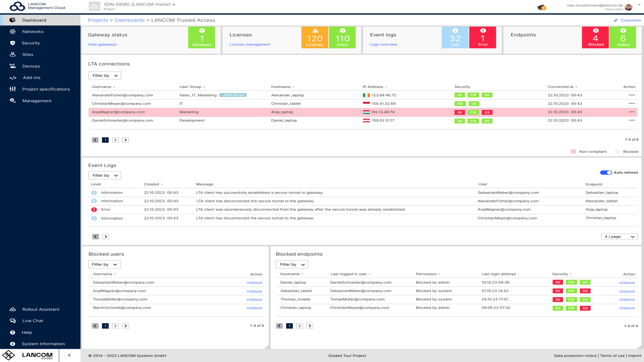Open action menu for AnjaWagner's connection row
The image size is (644, 362).
click(632, 112)
